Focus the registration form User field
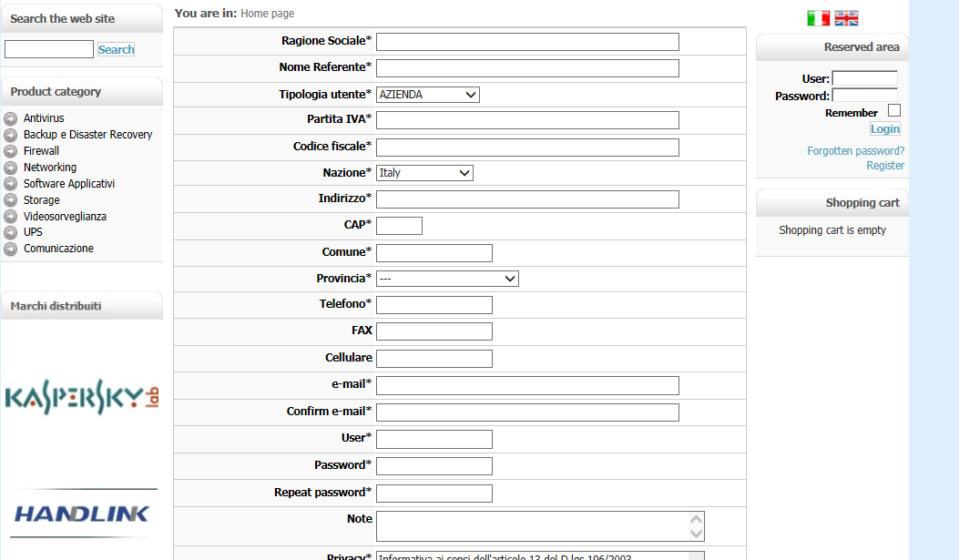Screen dimensions: 959x560 click(x=434, y=439)
